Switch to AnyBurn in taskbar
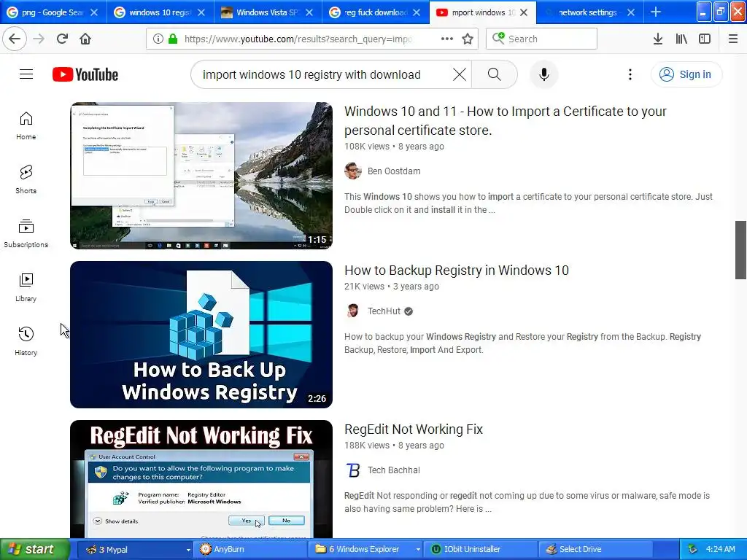This screenshot has height=560, width=747. click(249, 549)
